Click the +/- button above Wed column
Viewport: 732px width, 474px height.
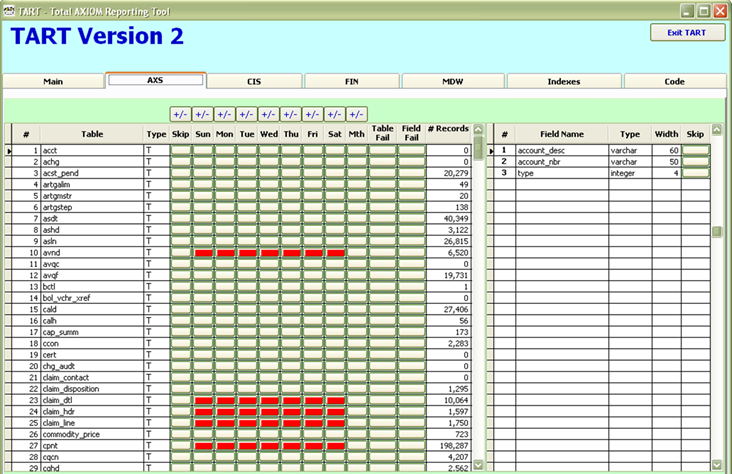(x=268, y=114)
